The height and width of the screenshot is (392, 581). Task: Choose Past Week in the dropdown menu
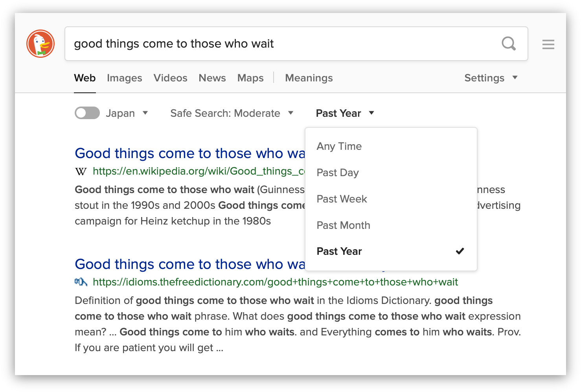point(342,199)
